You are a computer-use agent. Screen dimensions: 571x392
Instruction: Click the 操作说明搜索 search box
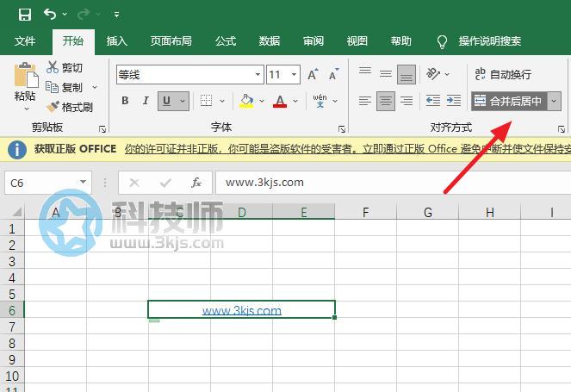click(x=489, y=40)
